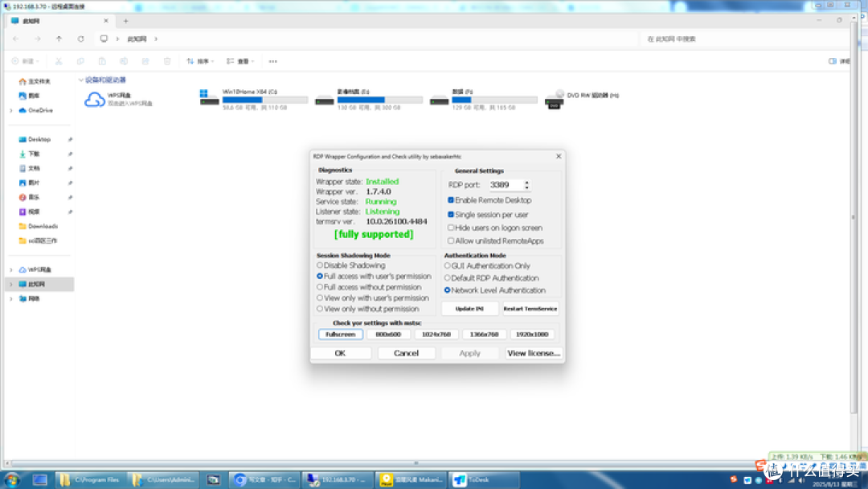Collapse the Devices and drives group
The image size is (868, 489).
point(81,80)
